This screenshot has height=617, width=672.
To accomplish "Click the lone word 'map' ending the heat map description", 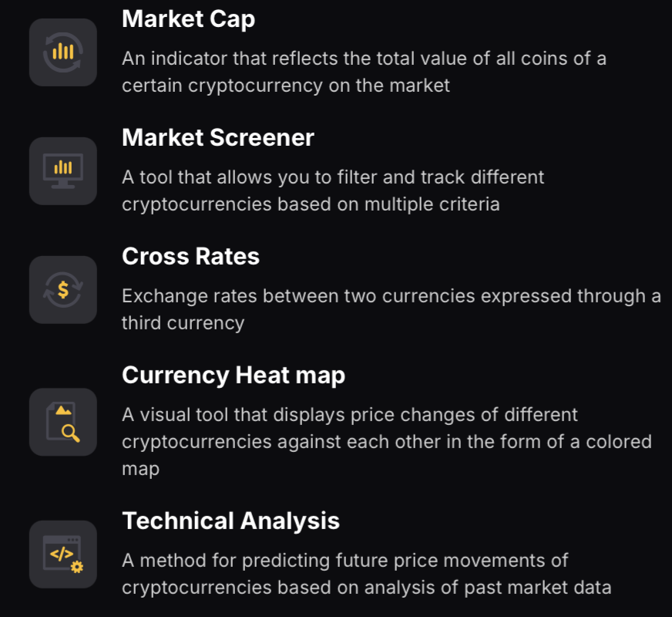I will 139,469.
